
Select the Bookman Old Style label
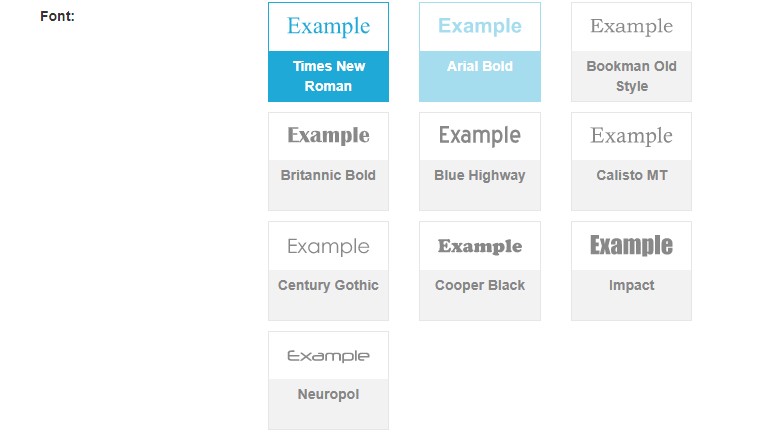point(631,76)
